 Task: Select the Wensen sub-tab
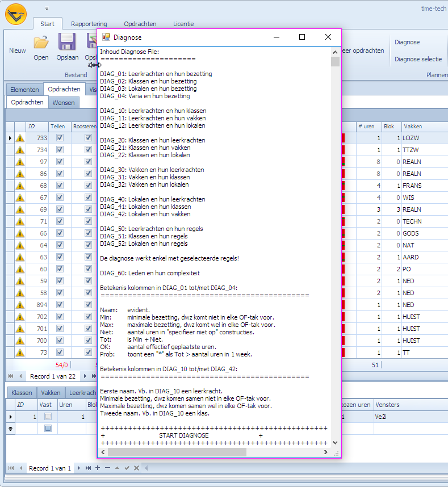(x=64, y=103)
